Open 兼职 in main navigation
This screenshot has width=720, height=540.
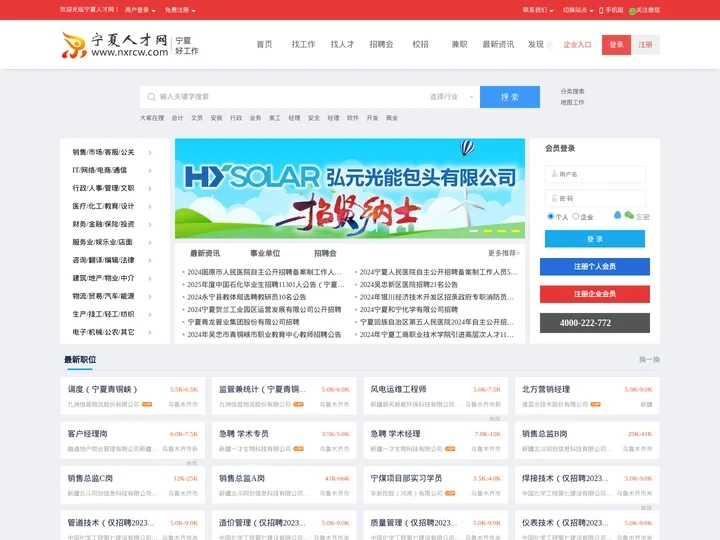(x=459, y=45)
